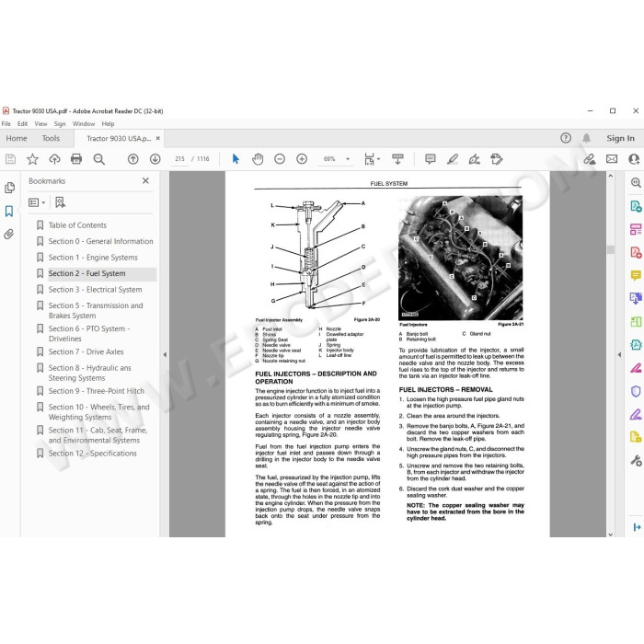
Task: Send file by email icon
Action: click(612, 159)
